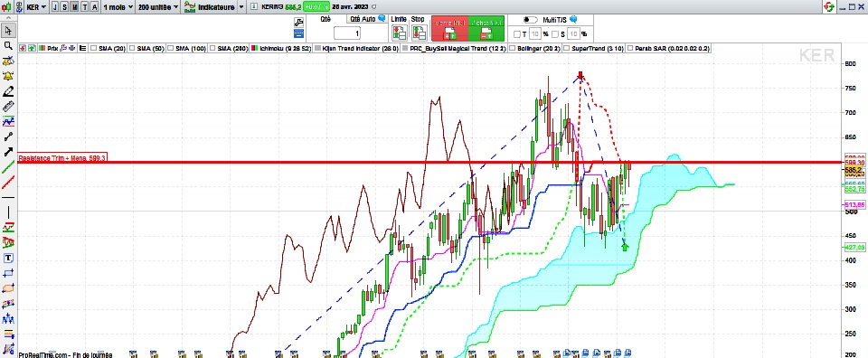Click the red sell market button
The width and height of the screenshot is (868, 358).
coord(449,28)
